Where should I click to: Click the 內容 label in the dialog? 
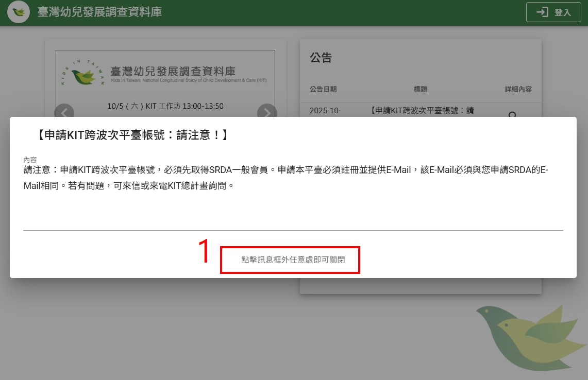tap(30, 160)
